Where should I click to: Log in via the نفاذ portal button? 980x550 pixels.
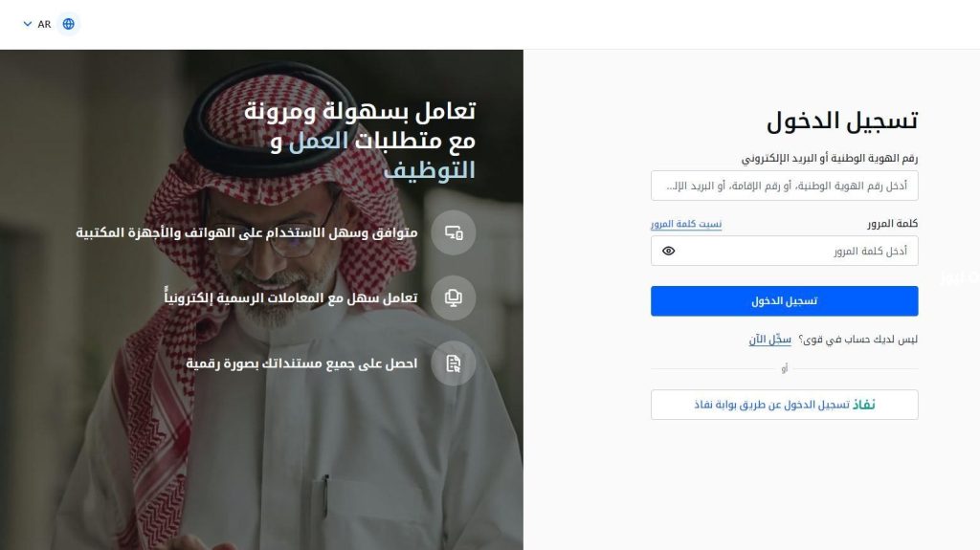785,405
